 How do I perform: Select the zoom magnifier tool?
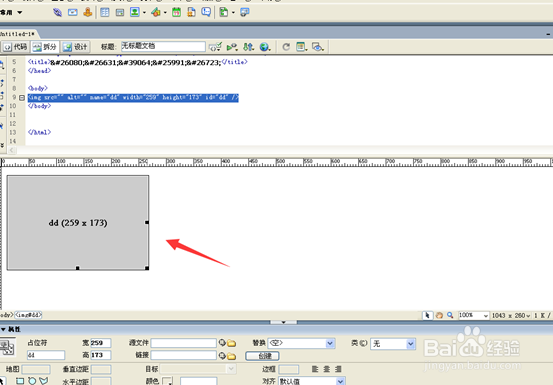(450, 315)
